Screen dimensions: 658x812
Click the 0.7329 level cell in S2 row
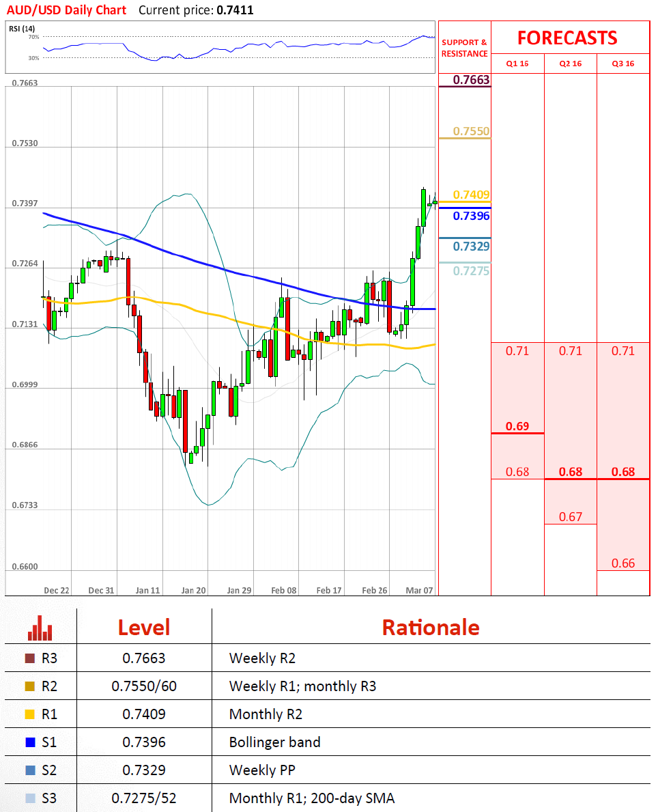click(x=144, y=770)
